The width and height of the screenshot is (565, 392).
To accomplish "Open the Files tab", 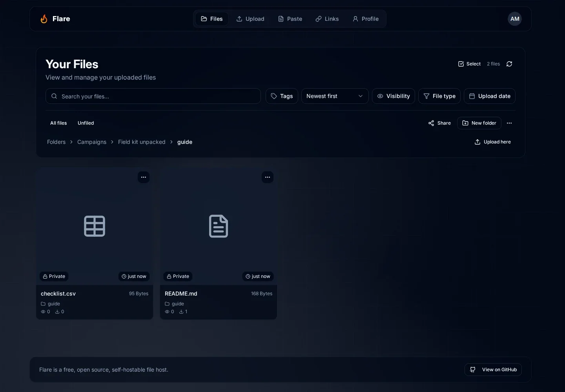I will pyautogui.click(x=212, y=19).
